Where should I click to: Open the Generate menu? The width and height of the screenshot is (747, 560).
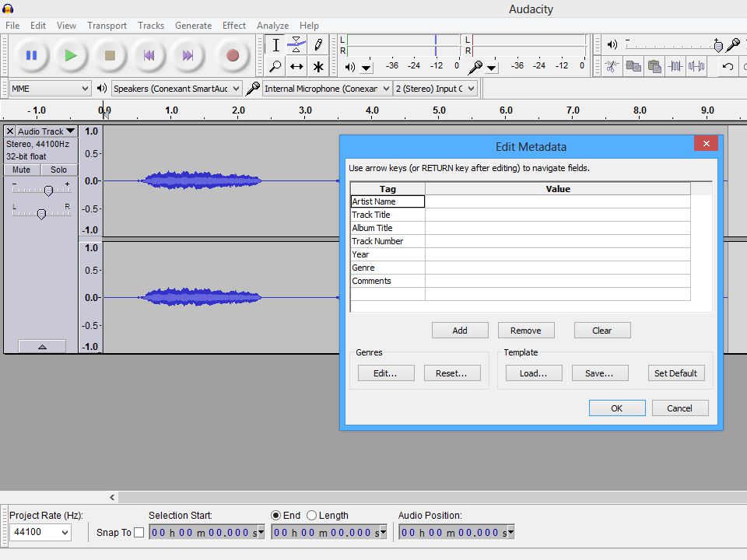(193, 25)
